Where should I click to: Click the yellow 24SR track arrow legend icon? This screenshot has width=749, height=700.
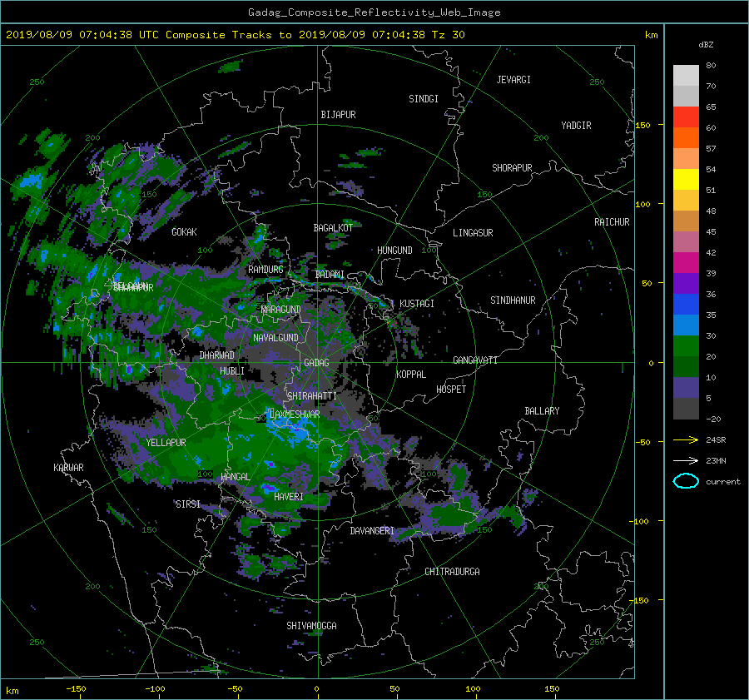686,440
